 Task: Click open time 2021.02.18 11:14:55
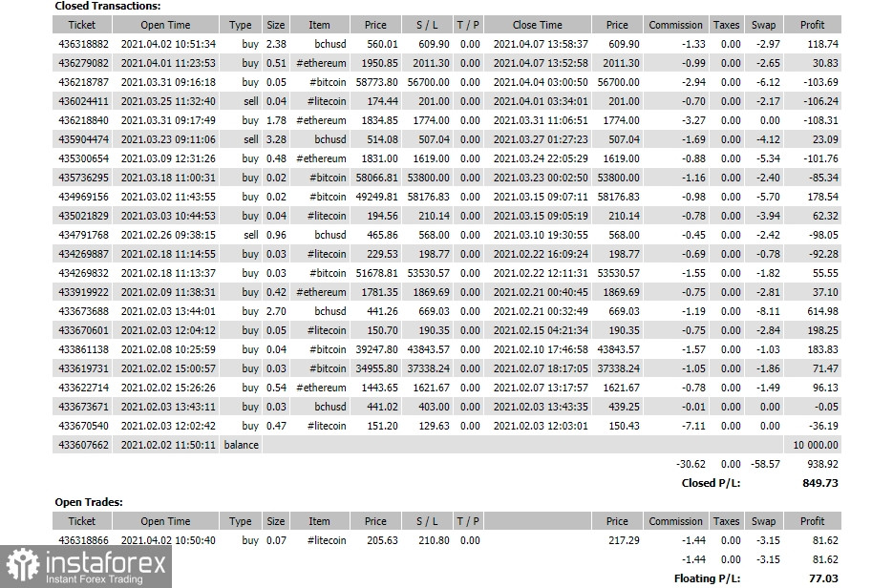click(168, 254)
